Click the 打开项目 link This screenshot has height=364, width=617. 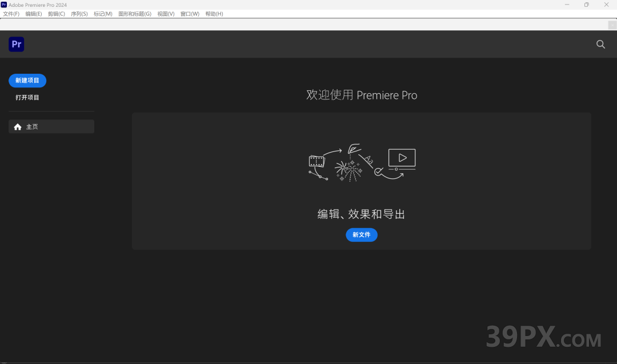click(27, 98)
